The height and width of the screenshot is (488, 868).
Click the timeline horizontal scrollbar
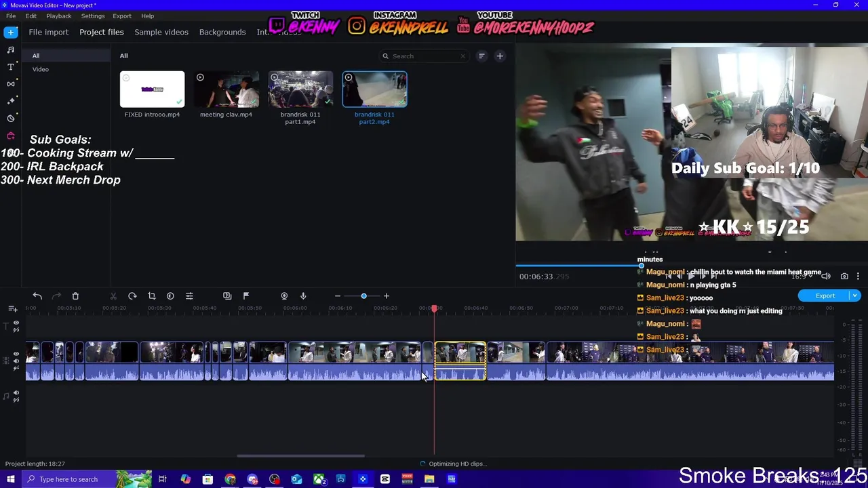301,455
